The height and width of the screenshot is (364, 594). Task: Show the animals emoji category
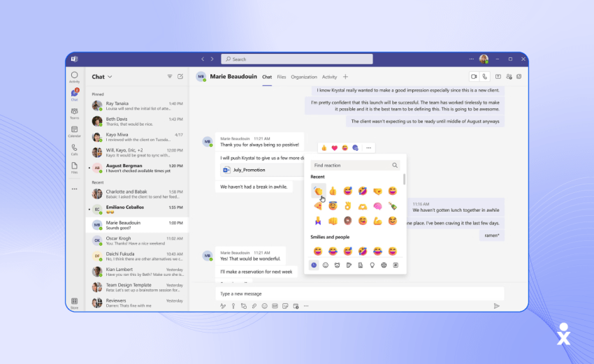pos(337,265)
